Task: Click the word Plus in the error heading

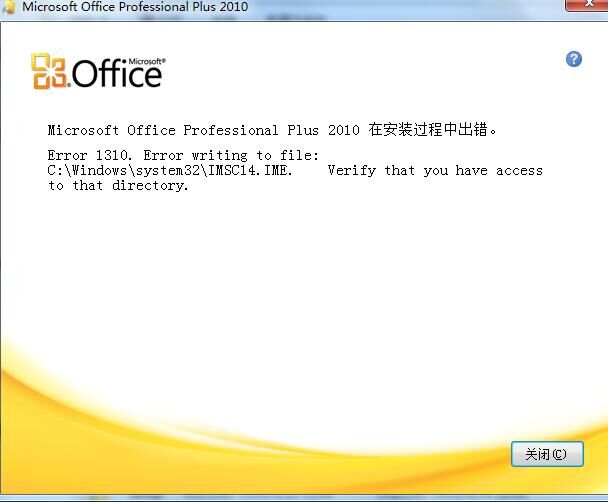Action: click(x=303, y=130)
